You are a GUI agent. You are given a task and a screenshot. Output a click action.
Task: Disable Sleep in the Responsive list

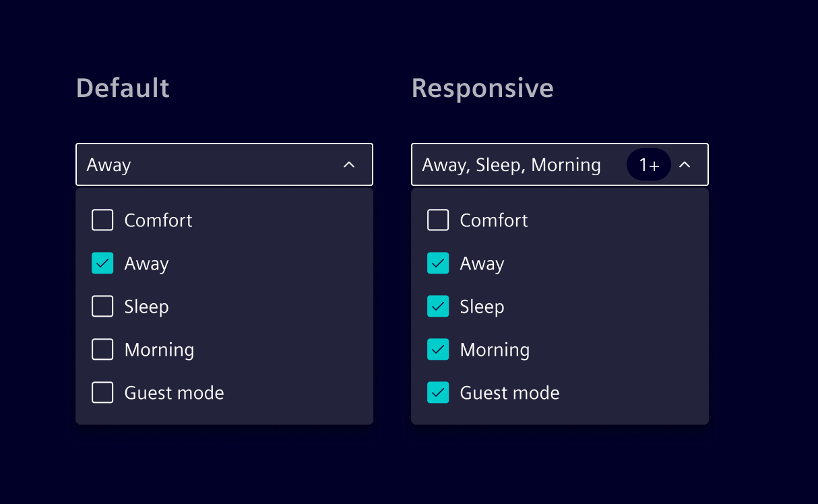(x=438, y=306)
